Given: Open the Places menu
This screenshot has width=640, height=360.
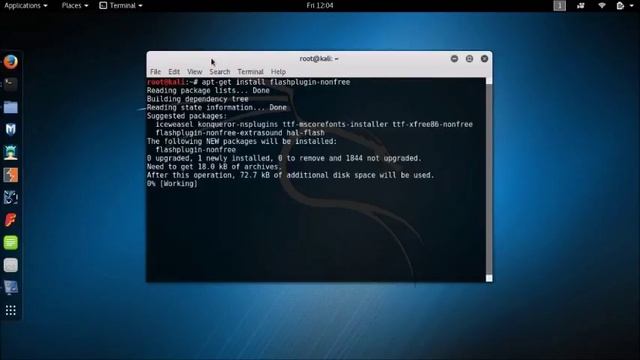Looking at the screenshot, I should tap(75, 5).
